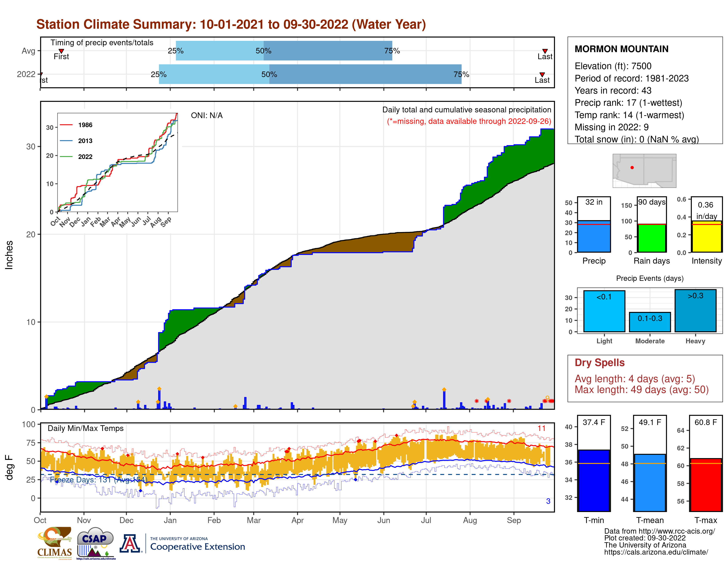Open the Arizona location map thumbnail
The image size is (728, 563).
pos(644,170)
